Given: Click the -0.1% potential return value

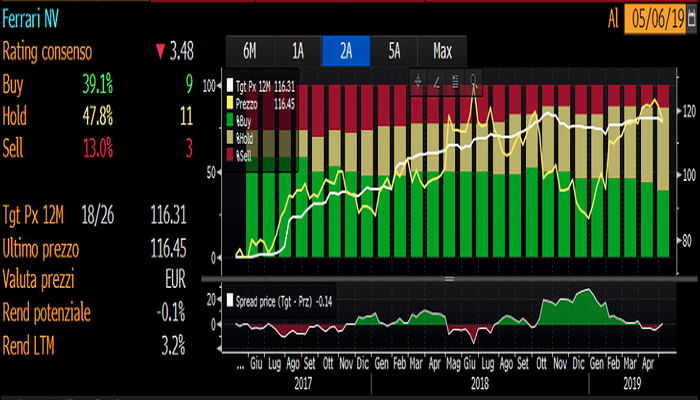Looking at the screenshot, I should 171,313.
